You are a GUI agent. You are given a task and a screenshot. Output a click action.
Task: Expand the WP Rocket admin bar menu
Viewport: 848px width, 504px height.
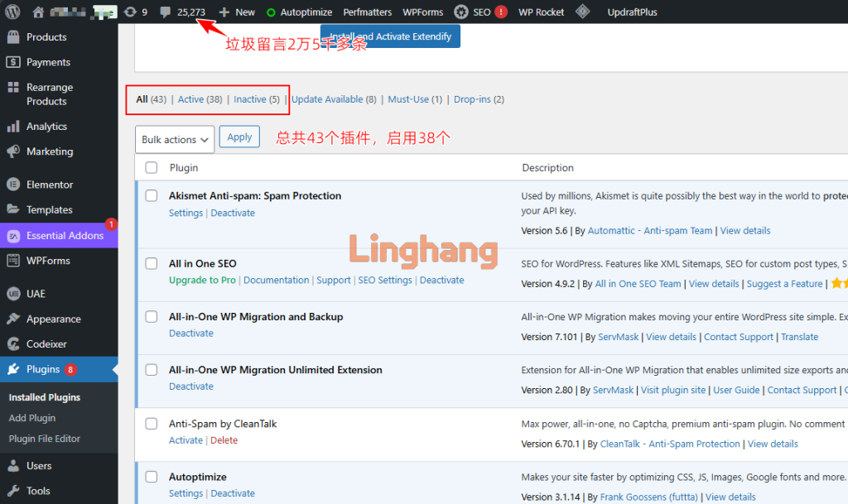pyautogui.click(x=541, y=12)
